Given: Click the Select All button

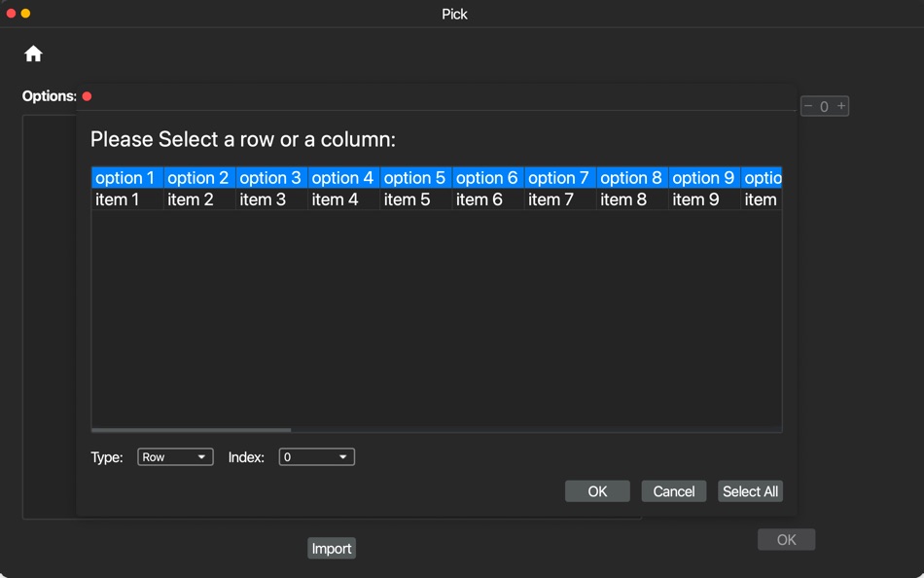Looking at the screenshot, I should 750,490.
